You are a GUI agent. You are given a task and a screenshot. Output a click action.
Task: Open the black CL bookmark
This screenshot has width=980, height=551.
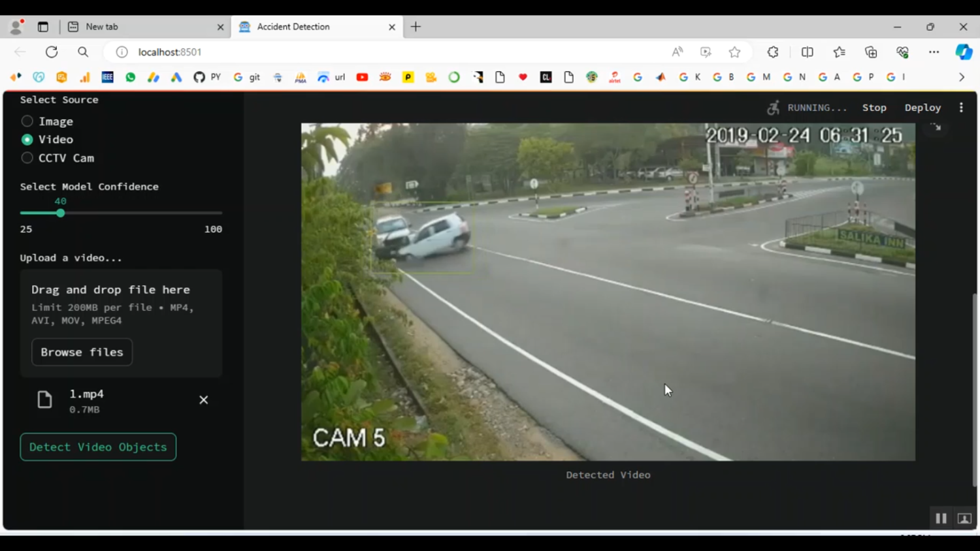click(x=546, y=77)
